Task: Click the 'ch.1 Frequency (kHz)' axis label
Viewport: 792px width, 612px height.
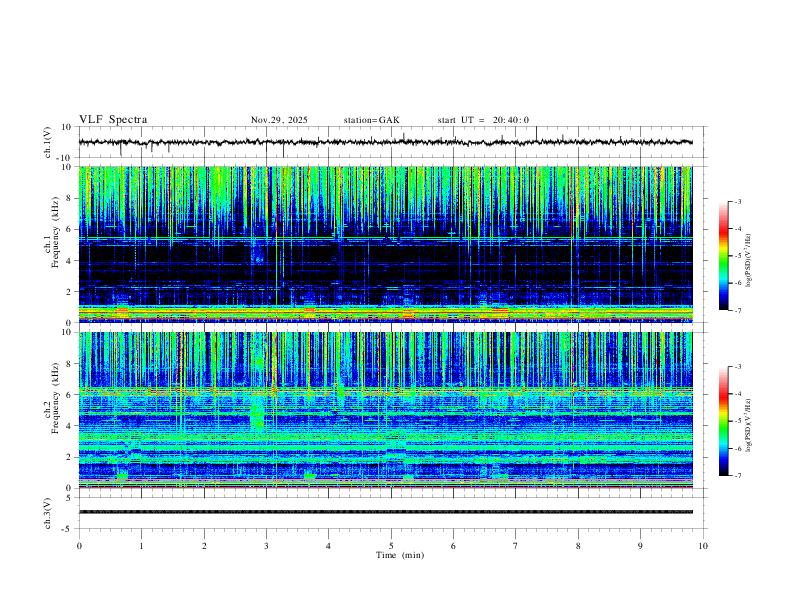Action: 51,231
